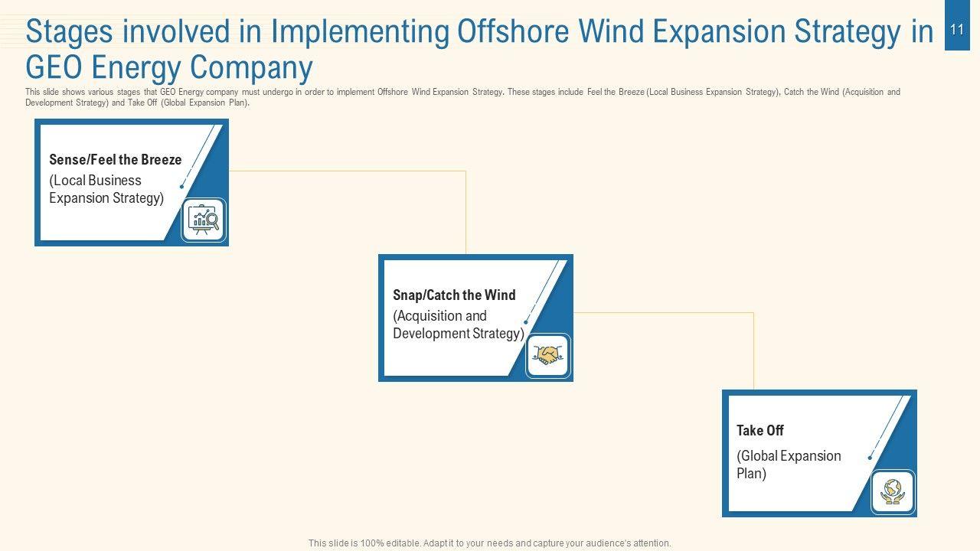
Task: Click the globe in hands icon
Action: pyautogui.click(x=892, y=491)
